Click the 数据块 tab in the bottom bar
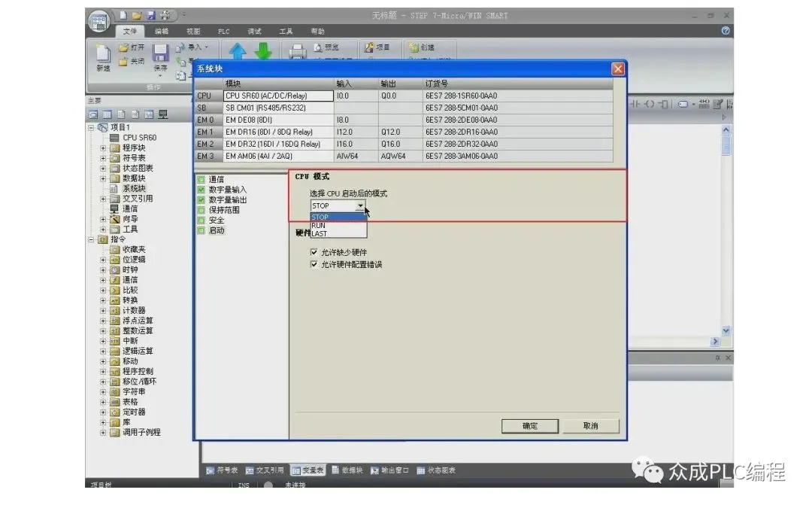Screen dimensions: 812x508 tap(347, 470)
